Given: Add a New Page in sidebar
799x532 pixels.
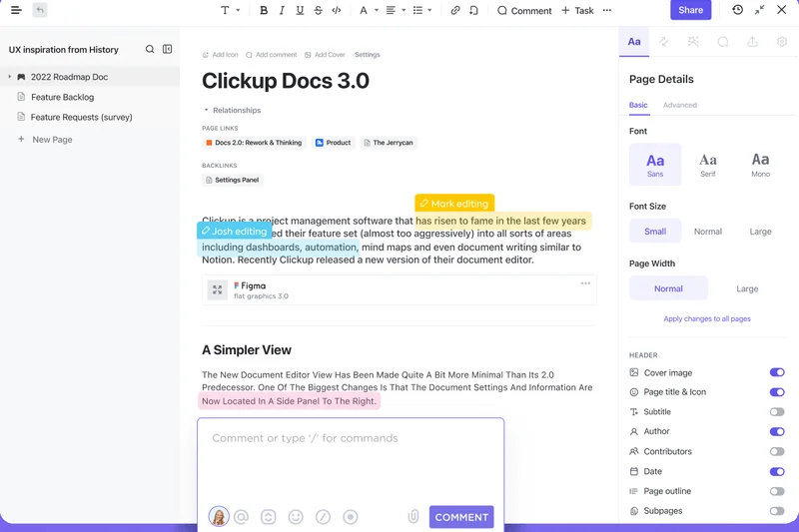Looking at the screenshot, I should 45,139.
